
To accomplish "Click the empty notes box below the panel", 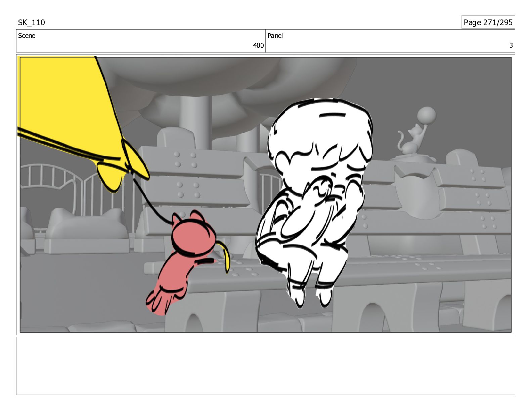I will [265, 366].
